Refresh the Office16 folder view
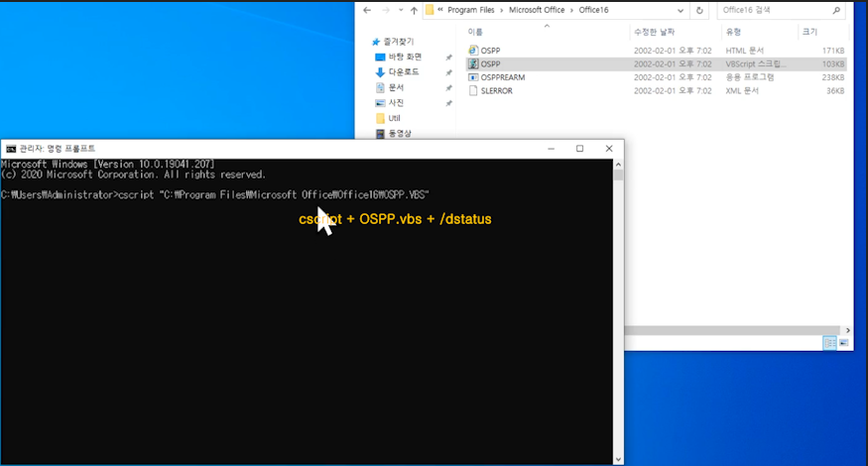 tap(699, 10)
